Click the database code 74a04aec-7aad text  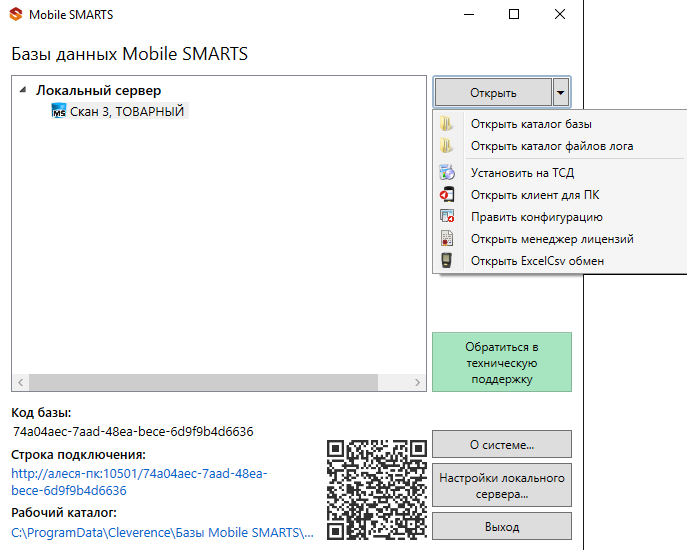tap(133, 432)
